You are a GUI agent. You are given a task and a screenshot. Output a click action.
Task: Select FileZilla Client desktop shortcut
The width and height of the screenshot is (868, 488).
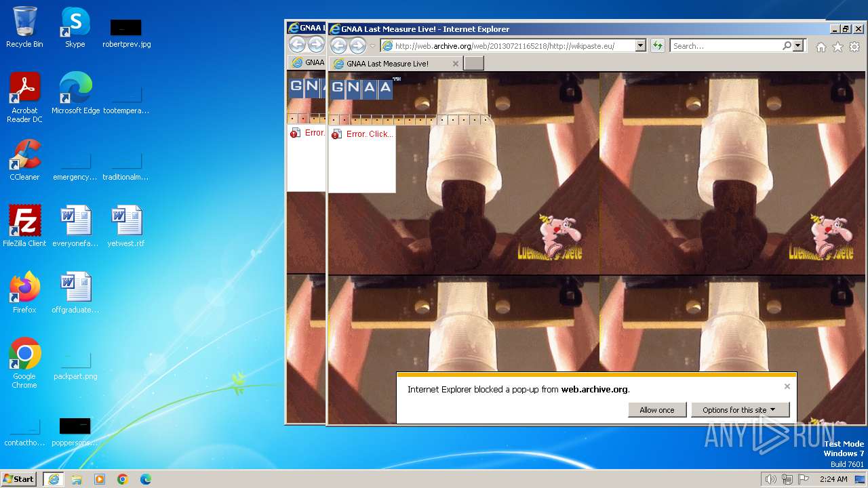pyautogui.click(x=24, y=226)
